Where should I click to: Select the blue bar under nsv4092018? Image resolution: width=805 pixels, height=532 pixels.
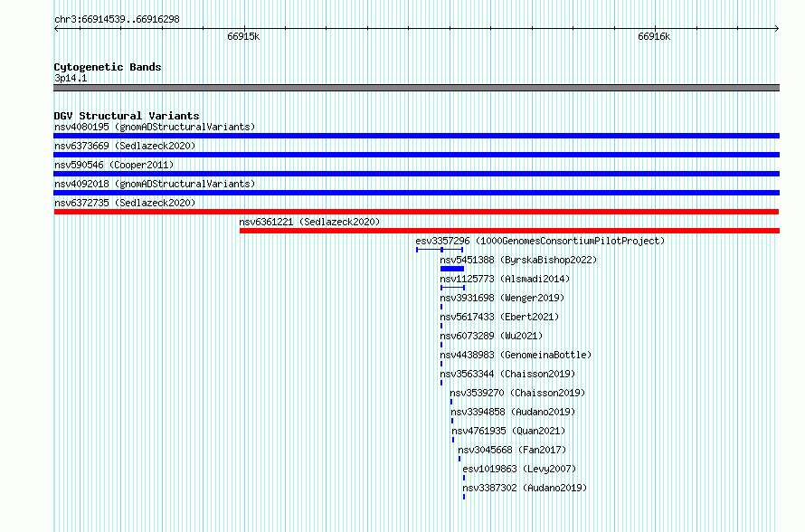416,193
